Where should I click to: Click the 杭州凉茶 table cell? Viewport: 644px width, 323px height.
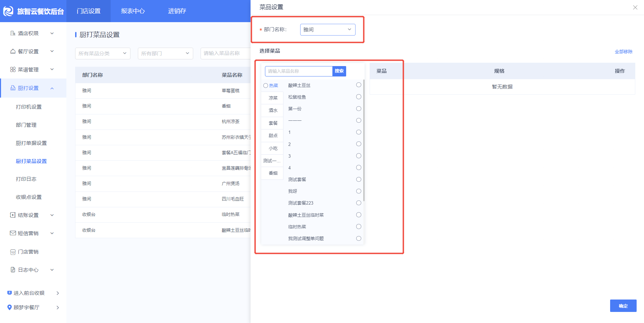pyautogui.click(x=230, y=121)
